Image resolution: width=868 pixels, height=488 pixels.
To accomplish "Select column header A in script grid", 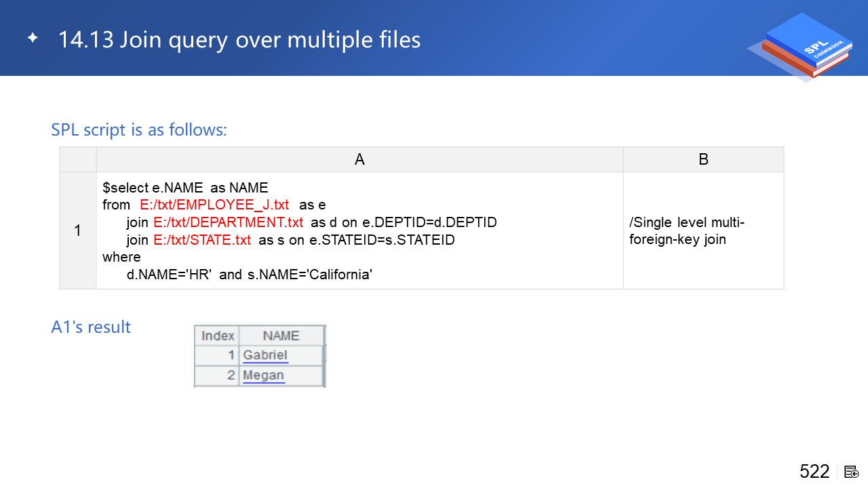I will (x=359, y=159).
